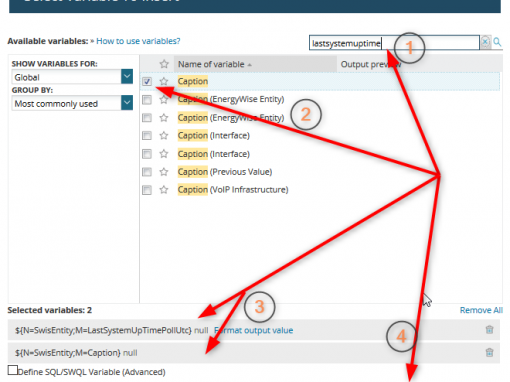Click into the lastsystemuptime search box
Image resolution: width=510 pixels, height=382 pixels.
[394, 43]
